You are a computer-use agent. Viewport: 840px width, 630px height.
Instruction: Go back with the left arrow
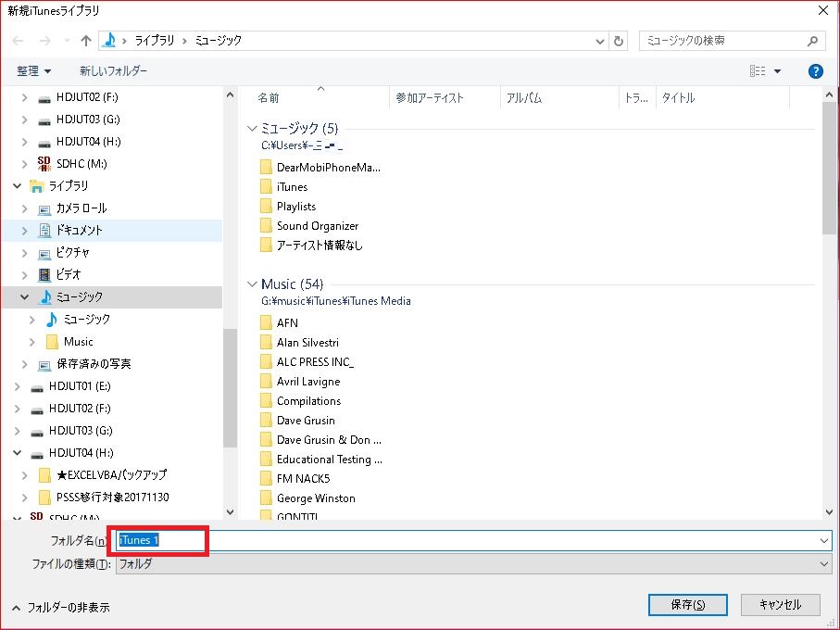click(18, 41)
